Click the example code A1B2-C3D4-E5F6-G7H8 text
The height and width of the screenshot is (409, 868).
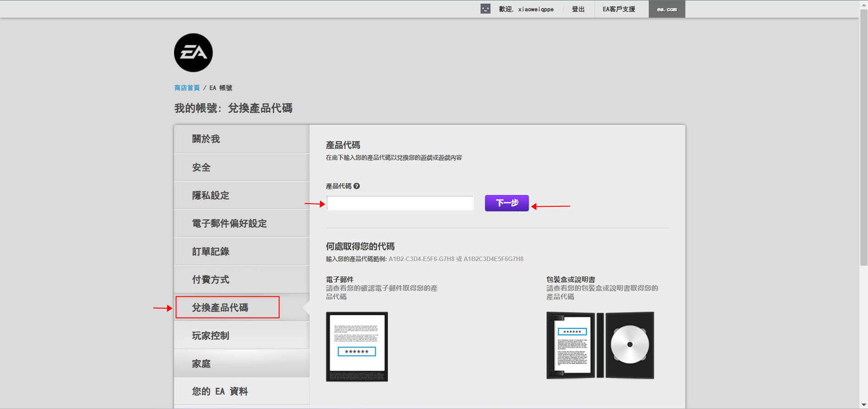tap(421, 259)
